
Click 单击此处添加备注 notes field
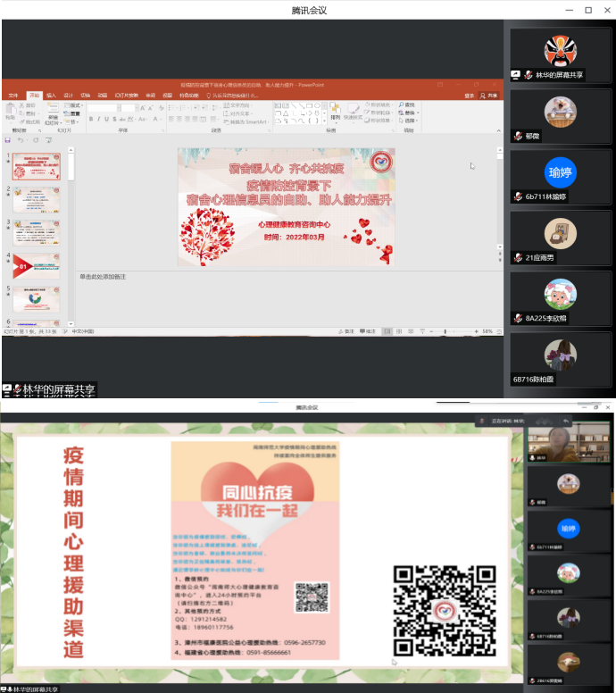tap(103, 277)
